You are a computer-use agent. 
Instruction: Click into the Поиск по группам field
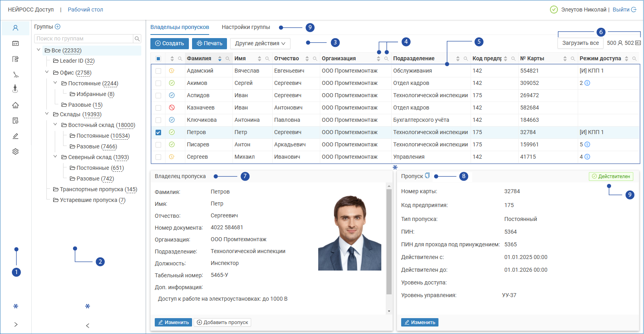84,38
